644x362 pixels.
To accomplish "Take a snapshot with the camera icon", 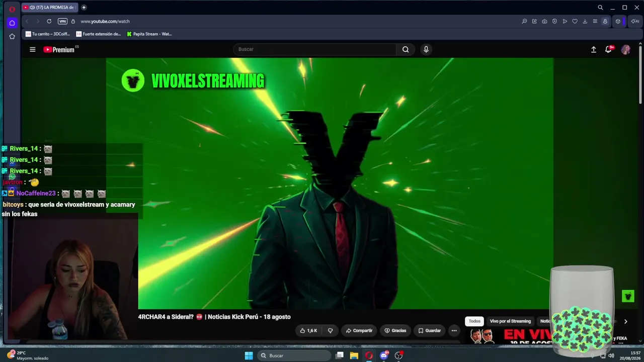I will (544, 21).
